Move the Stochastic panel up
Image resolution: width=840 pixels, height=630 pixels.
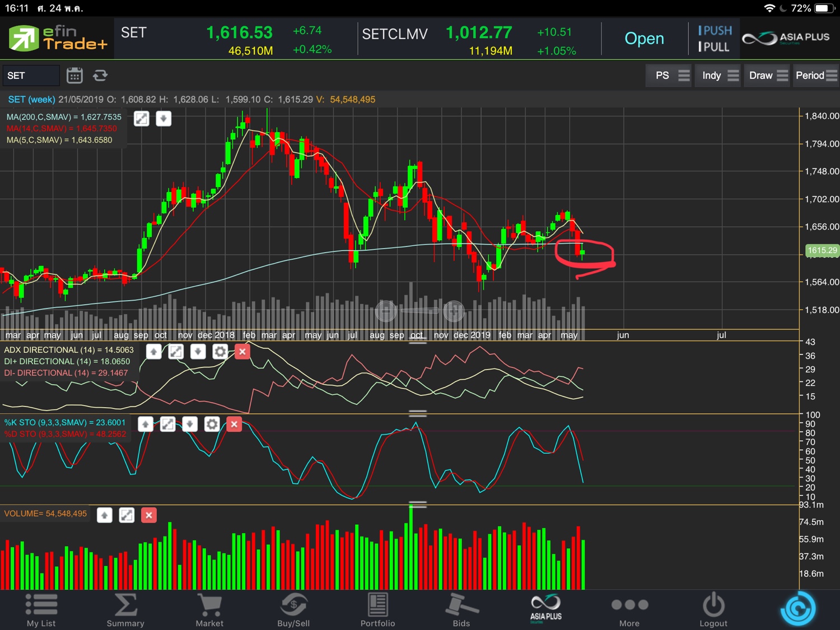tap(146, 424)
